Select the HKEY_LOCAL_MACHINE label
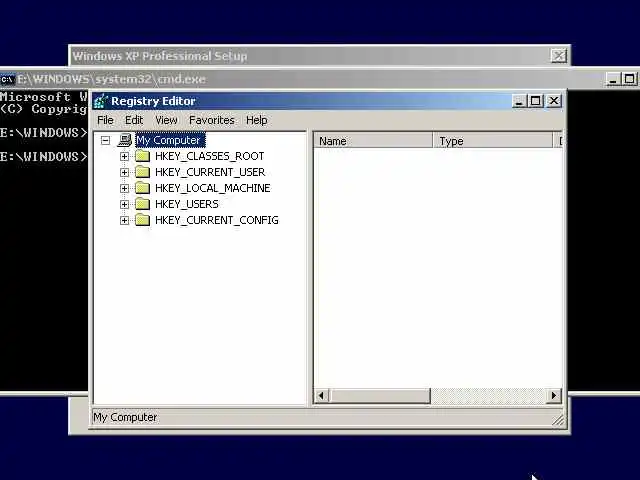 click(x=213, y=188)
